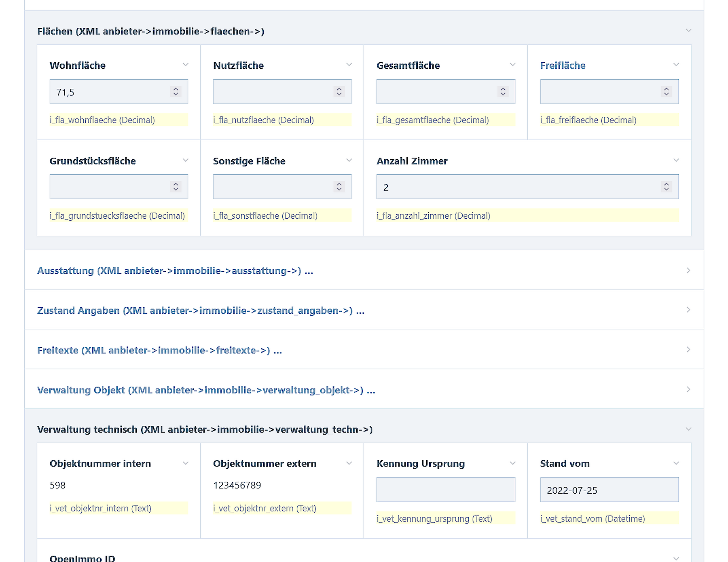The width and height of the screenshot is (728, 562).
Task: Open the Objektnummer extern chevron menu
Action: [x=349, y=463]
